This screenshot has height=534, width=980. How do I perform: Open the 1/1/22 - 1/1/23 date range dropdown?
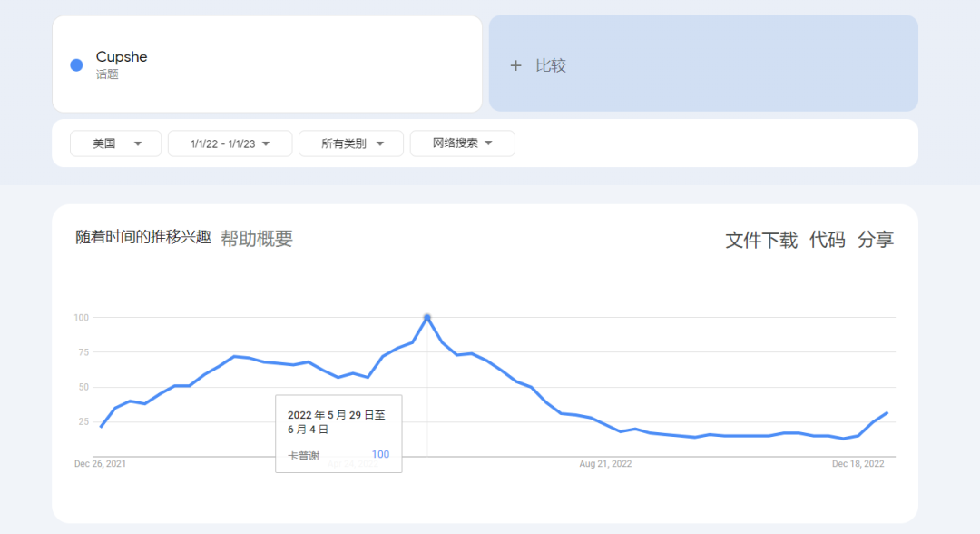click(x=230, y=143)
